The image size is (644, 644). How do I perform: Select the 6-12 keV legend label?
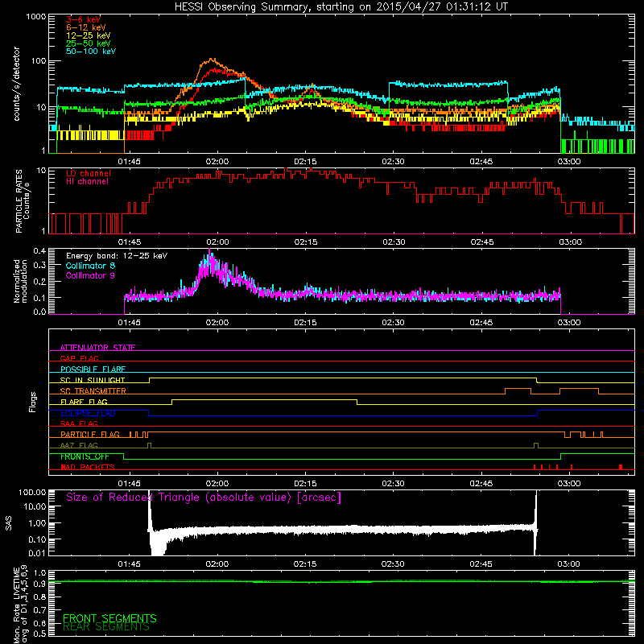click(86, 27)
